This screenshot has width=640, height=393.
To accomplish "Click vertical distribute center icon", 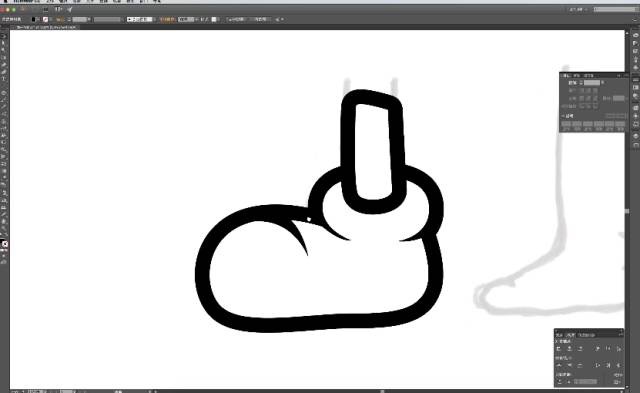I will tap(569, 364).
